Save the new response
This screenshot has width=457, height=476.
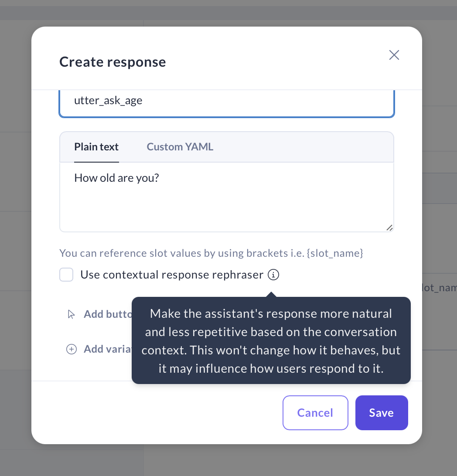tap(381, 413)
